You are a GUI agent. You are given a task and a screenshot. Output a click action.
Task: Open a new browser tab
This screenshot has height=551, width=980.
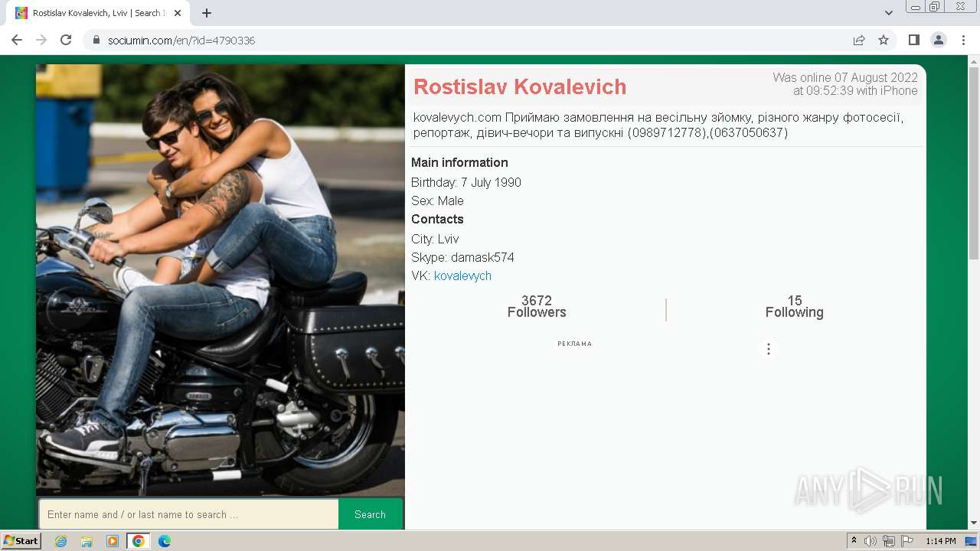pyautogui.click(x=207, y=13)
